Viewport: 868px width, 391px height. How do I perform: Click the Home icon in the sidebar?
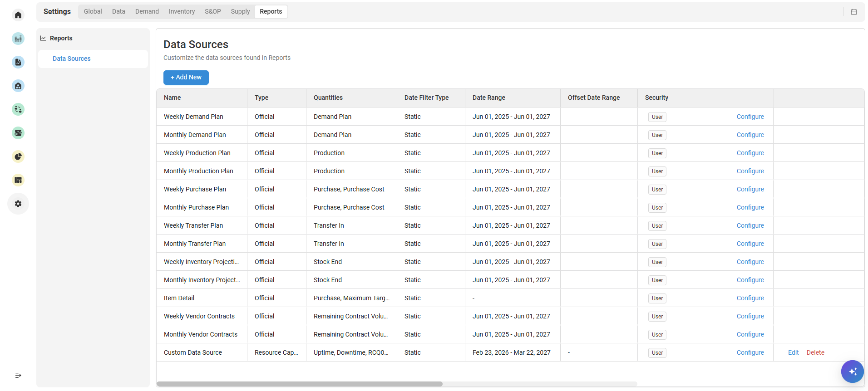(x=18, y=15)
